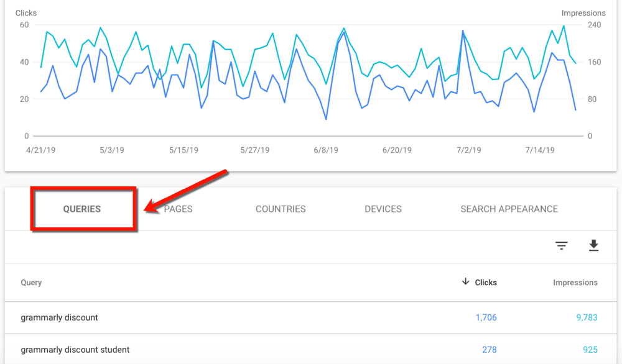Click the 6/20/19 date label
This screenshot has height=364, width=622.
point(397,150)
